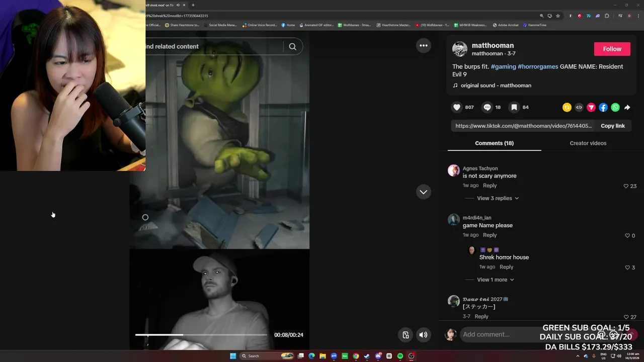This screenshot has height=362, width=644.
Task: Open 'original sound - matthooman' link
Action: [496, 85]
